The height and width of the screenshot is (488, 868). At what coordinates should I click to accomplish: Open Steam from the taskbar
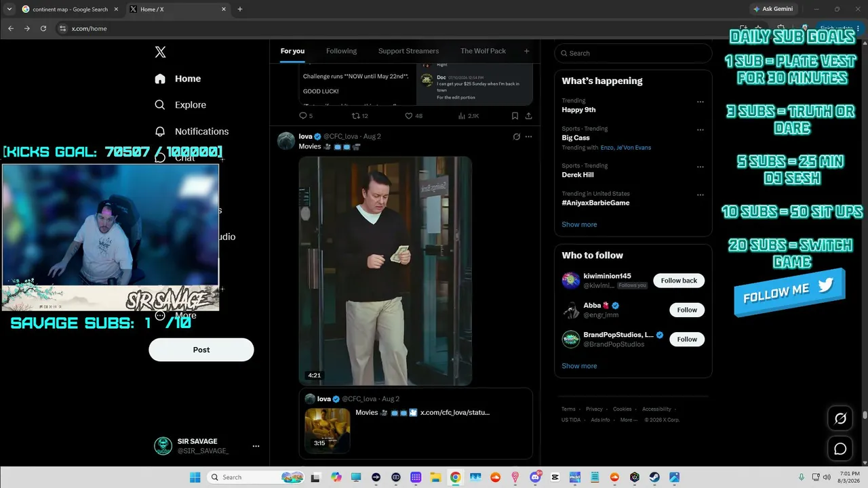pyautogui.click(x=654, y=477)
